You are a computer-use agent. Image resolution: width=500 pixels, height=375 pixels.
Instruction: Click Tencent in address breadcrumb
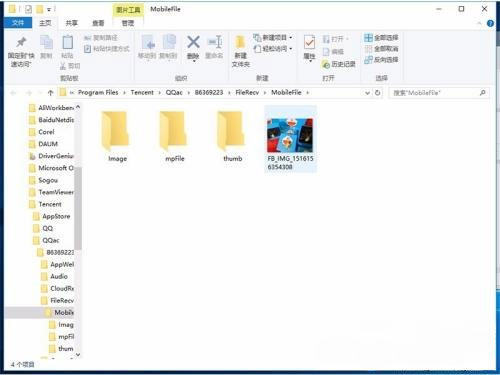pos(142,92)
